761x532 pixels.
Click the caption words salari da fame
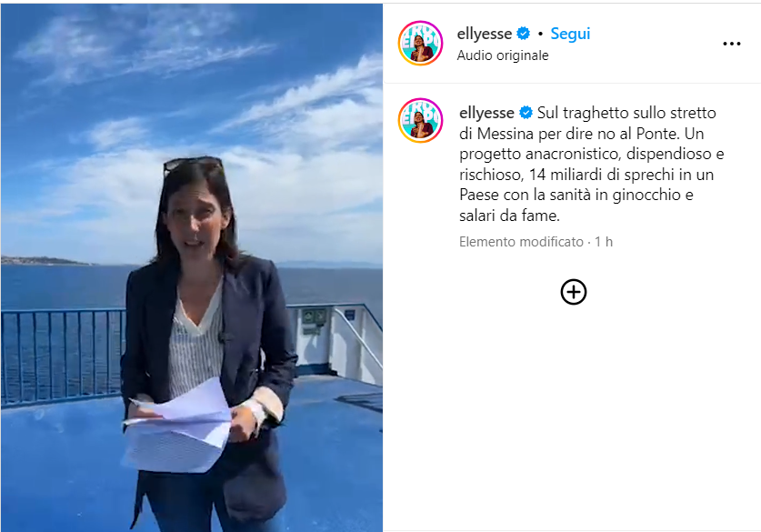pyautogui.click(x=509, y=215)
